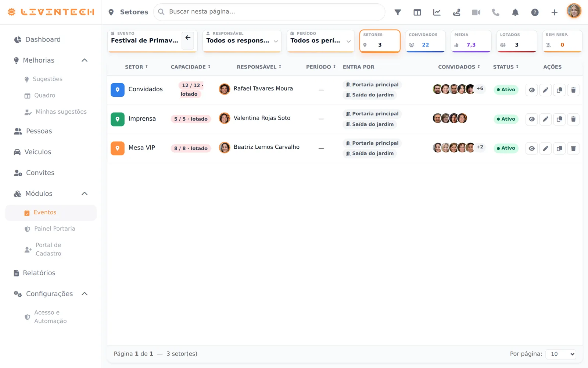The image size is (588, 368).
Task: Click the video camera icon in the header
Action: pos(476,12)
